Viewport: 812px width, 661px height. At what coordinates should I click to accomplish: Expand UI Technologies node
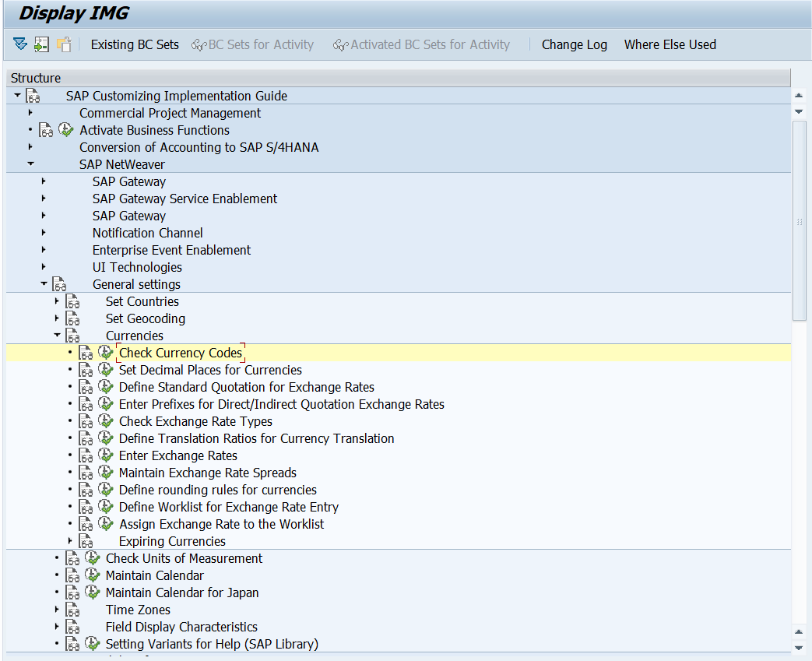[44, 266]
